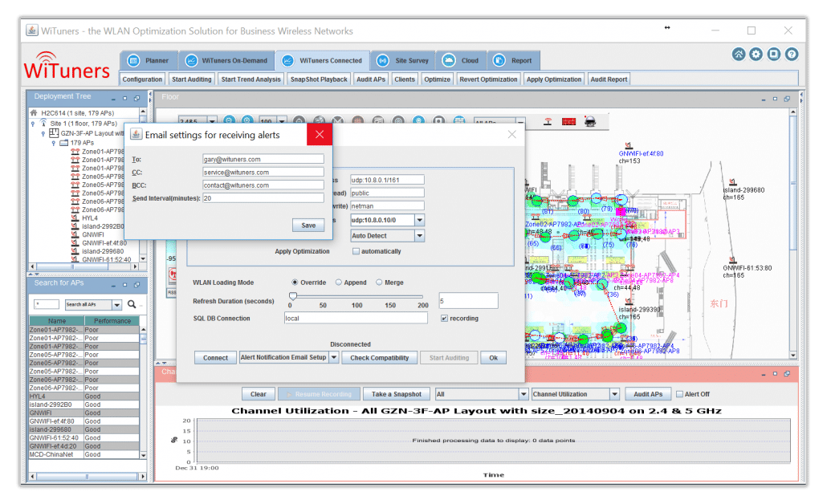Minimize the Search for APs panel
827x504 pixels.
pyautogui.click(x=113, y=285)
